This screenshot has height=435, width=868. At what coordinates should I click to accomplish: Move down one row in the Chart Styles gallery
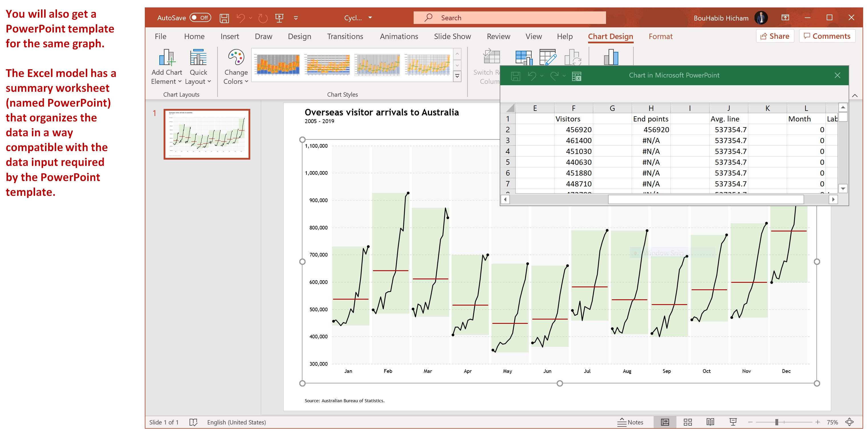pos(457,65)
